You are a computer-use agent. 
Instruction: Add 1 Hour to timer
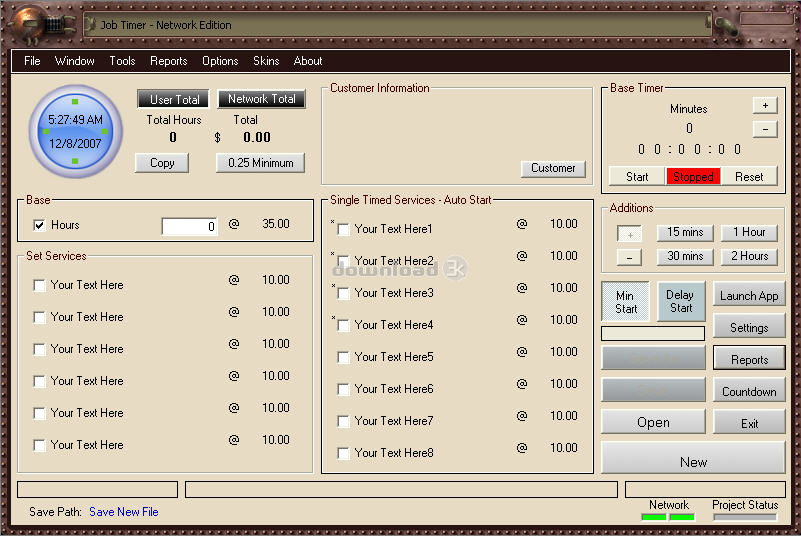tap(749, 232)
